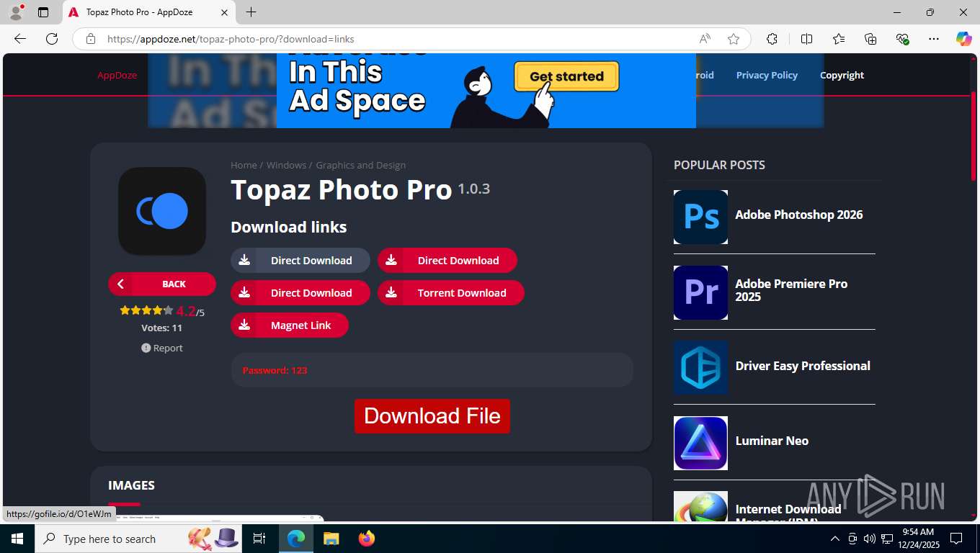980x553 pixels.
Task: Open Adobe Photoshop 2026 post title
Action: 798,215
